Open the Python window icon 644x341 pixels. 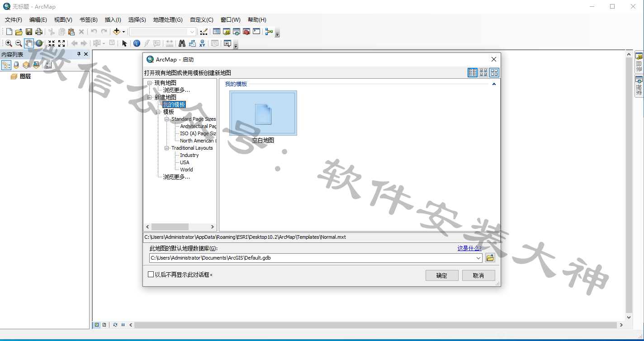pyautogui.click(x=256, y=32)
